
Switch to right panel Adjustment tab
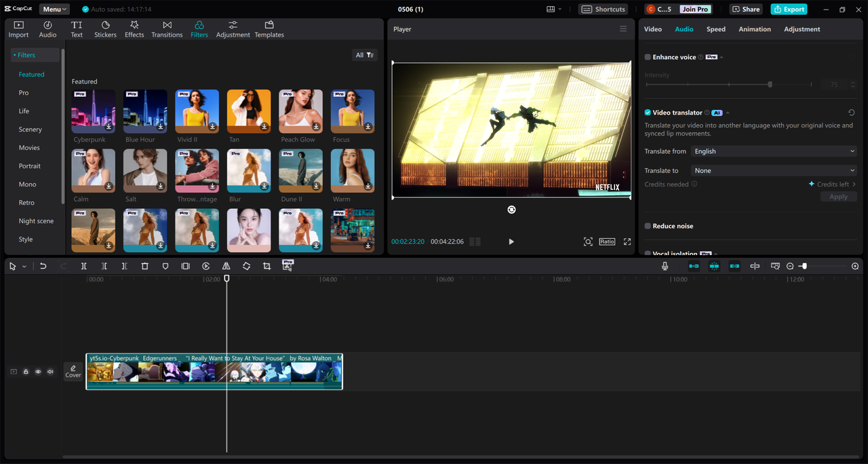click(x=802, y=29)
